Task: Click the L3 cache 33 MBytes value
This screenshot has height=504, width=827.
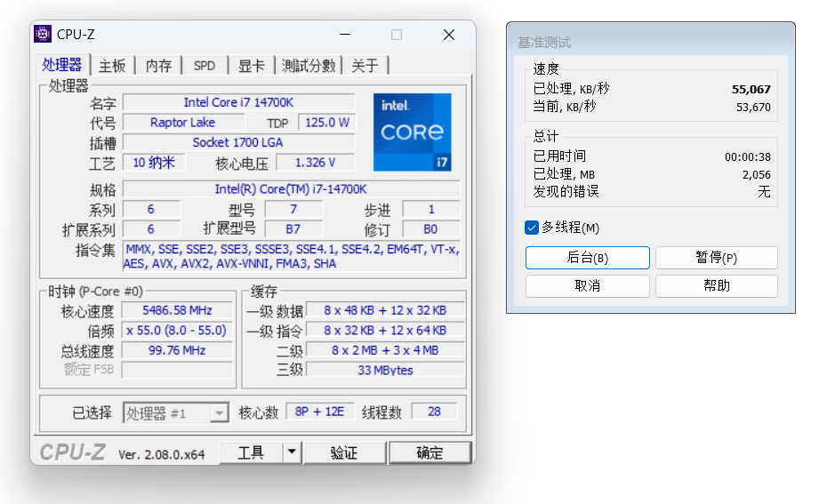Action: click(x=385, y=370)
